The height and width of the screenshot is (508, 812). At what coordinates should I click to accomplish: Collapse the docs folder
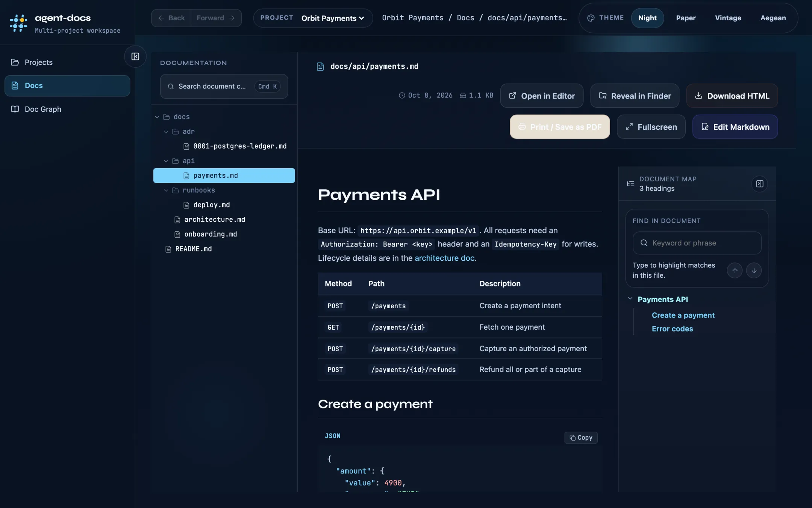tap(157, 117)
